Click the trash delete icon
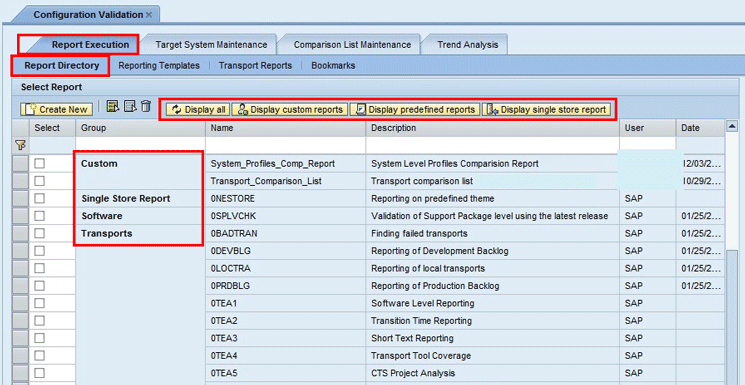The image size is (745, 385). click(x=146, y=106)
